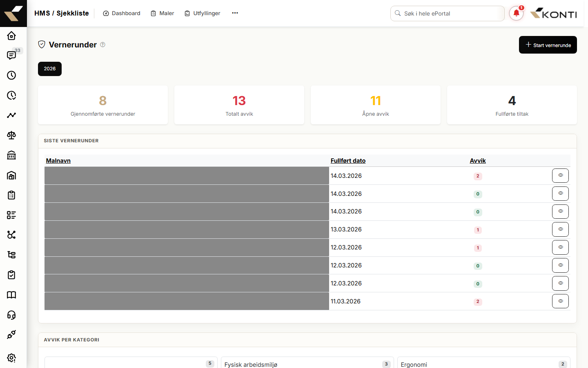Click the count 3 beside Fysisk arbeidsmiljø

pos(386,364)
